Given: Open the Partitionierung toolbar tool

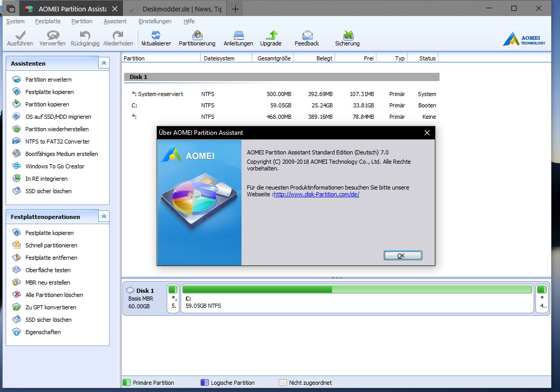Looking at the screenshot, I should tap(197, 38).
